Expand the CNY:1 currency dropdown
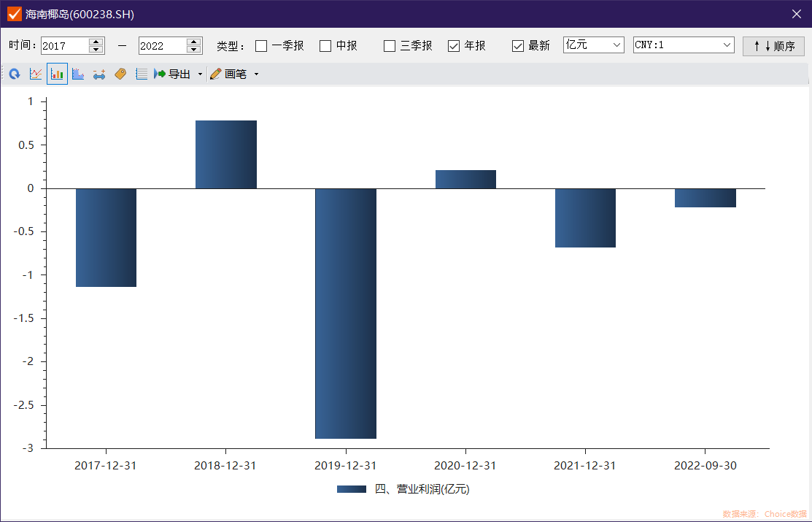 tap(683, 45)
